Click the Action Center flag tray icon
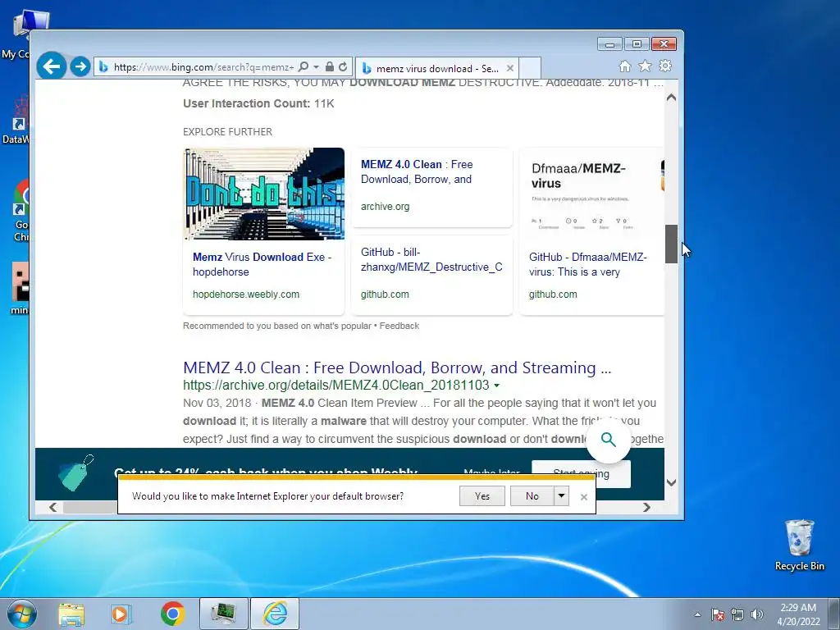This screenshot has width=840, height=630. pyautogui.click(x=718, y=614)
